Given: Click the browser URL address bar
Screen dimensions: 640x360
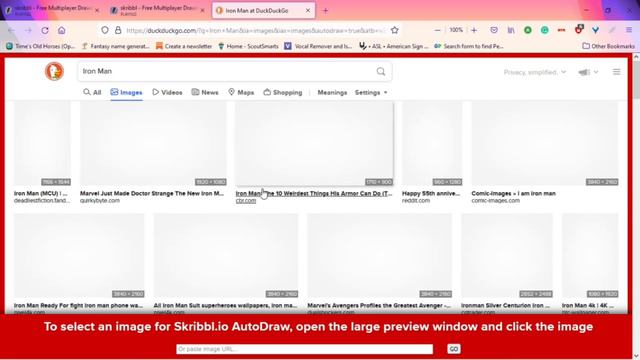Looking at the screenshot, I should pos(255,30).
